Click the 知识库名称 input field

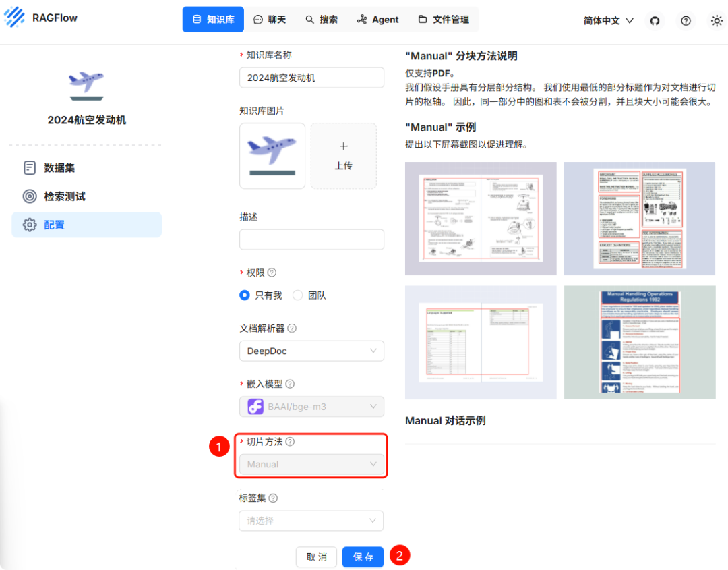311,78
